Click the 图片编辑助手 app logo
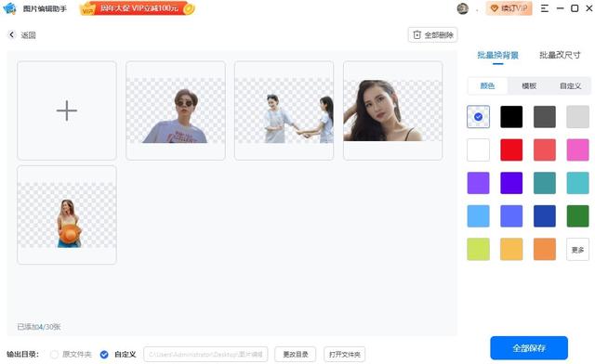 [9, 8]
